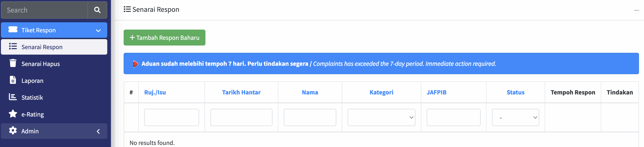
Task: Open Senarai Hapus menu item
Action: click(x=40, y=64)
